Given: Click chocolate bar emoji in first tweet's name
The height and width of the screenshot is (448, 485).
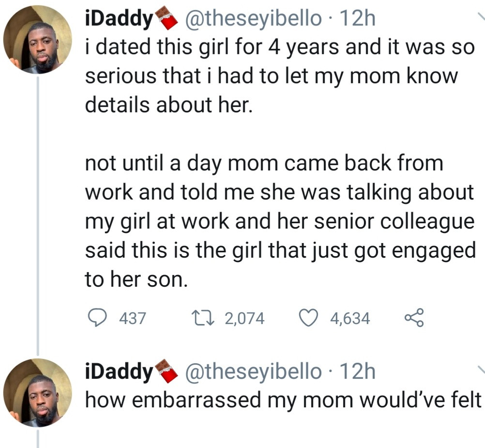Looking at the screenshot, I should [166, 19].
